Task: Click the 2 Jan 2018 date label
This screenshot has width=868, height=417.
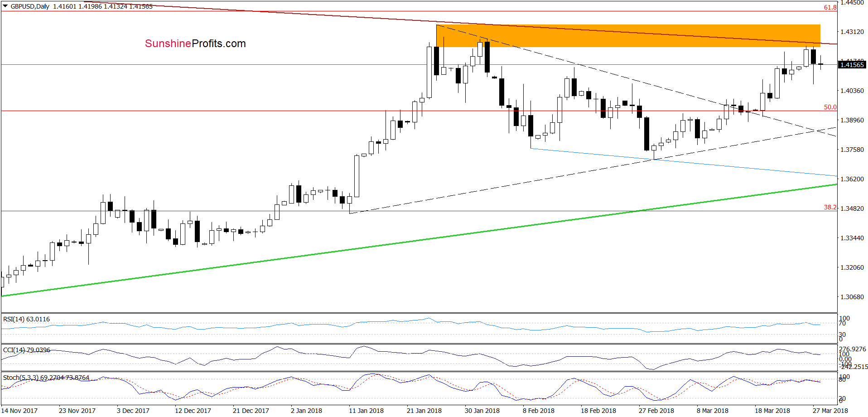Action: point(306,411)
